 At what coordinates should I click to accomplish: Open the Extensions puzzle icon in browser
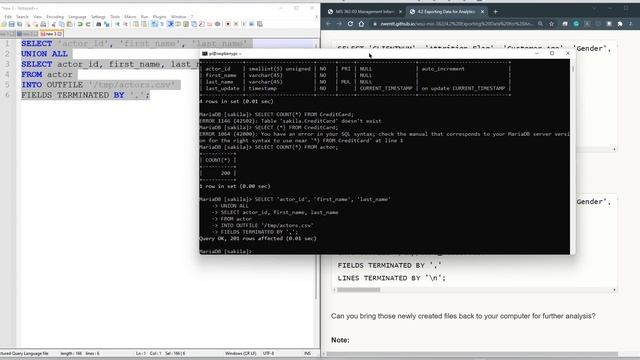coord(620,24)
